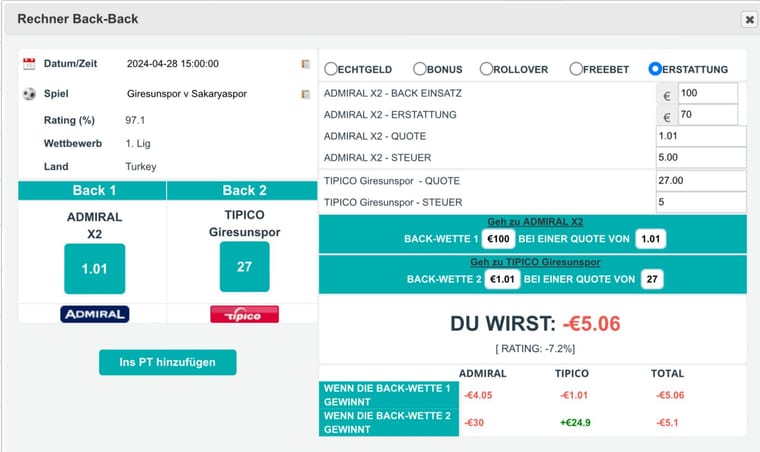Screen dimensions: 760x452
Task: Click the -€30 Admiral result cell
Action: coord(474,422)
